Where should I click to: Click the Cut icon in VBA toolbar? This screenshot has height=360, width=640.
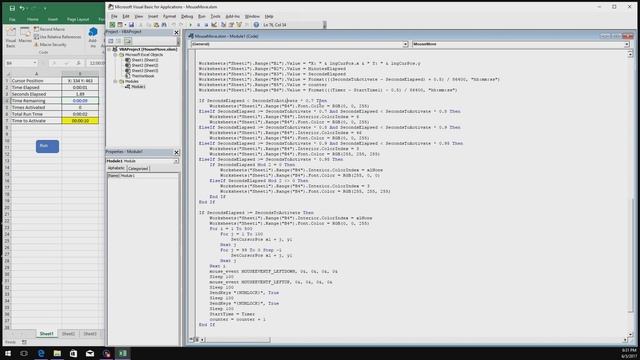click(x=140, y=25)
